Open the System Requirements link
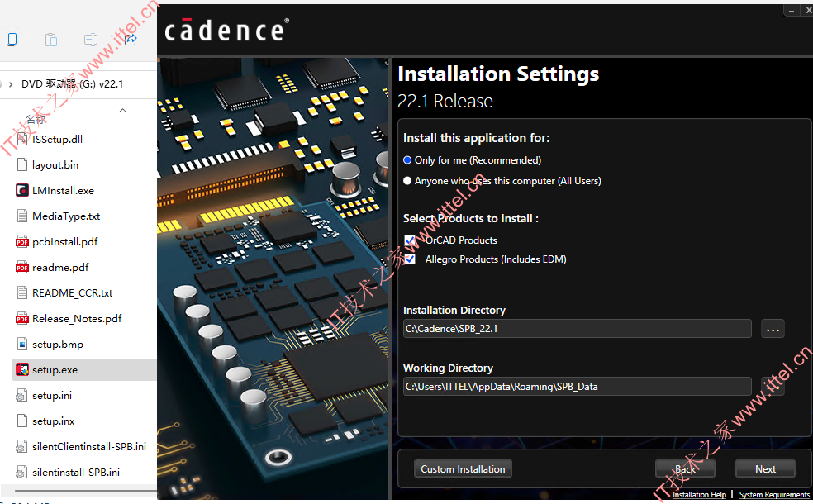The width and height of the screenshot is (813, 504). 774,495
